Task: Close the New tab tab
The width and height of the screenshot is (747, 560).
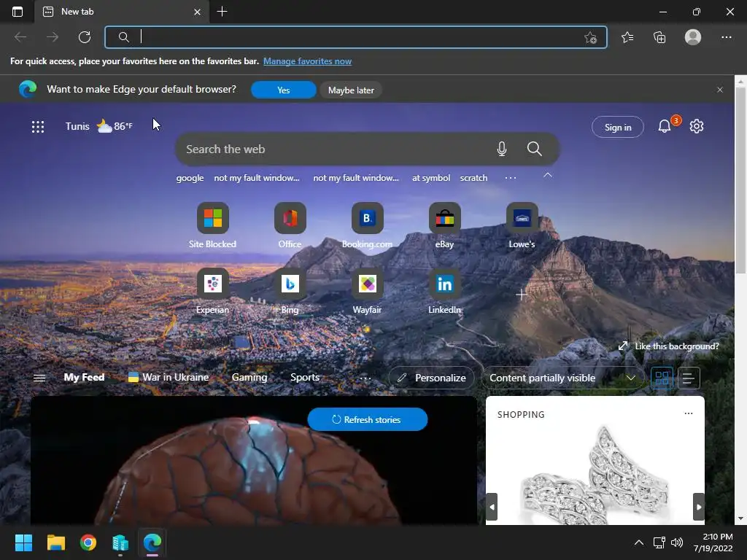Action: click(197, 12)
